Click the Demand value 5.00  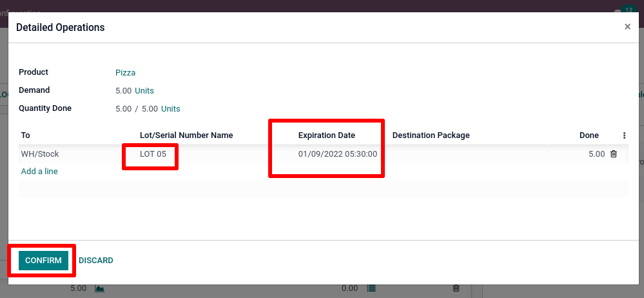pos(124,91)
